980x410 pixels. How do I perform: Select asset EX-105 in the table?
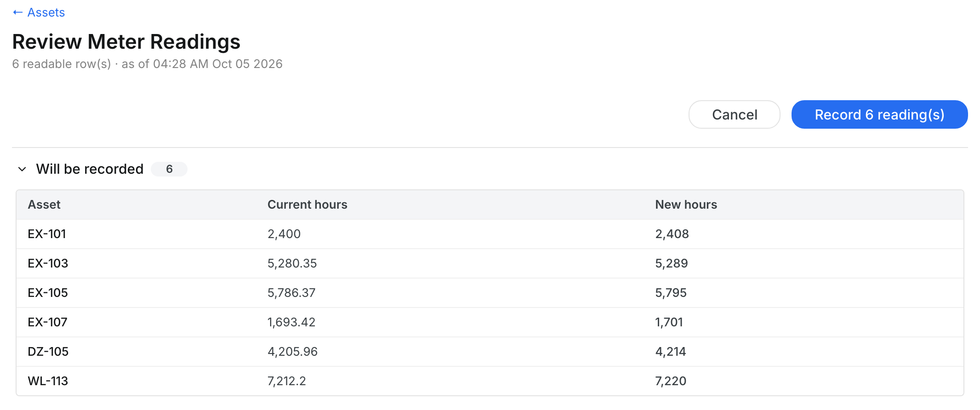(48, 293)
